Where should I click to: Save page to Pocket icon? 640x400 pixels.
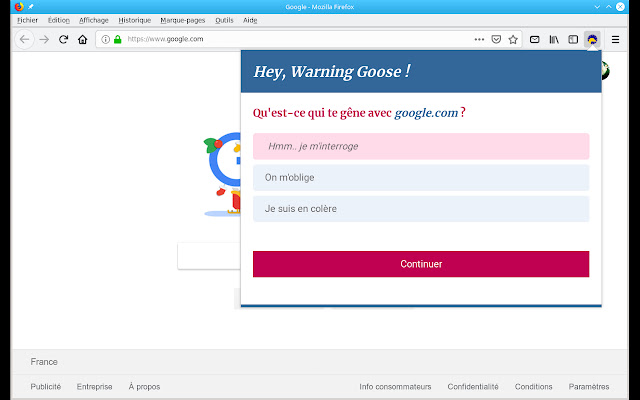[496, 40]
